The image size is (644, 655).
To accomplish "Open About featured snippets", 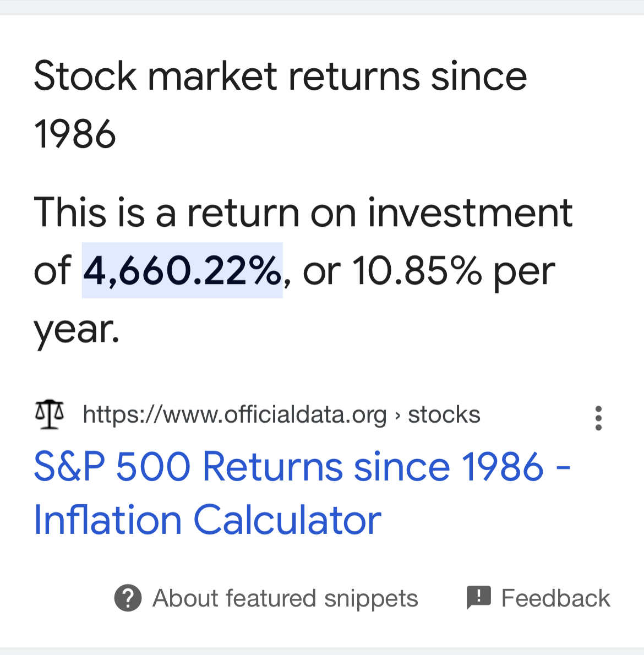I will tap(285, 598).
